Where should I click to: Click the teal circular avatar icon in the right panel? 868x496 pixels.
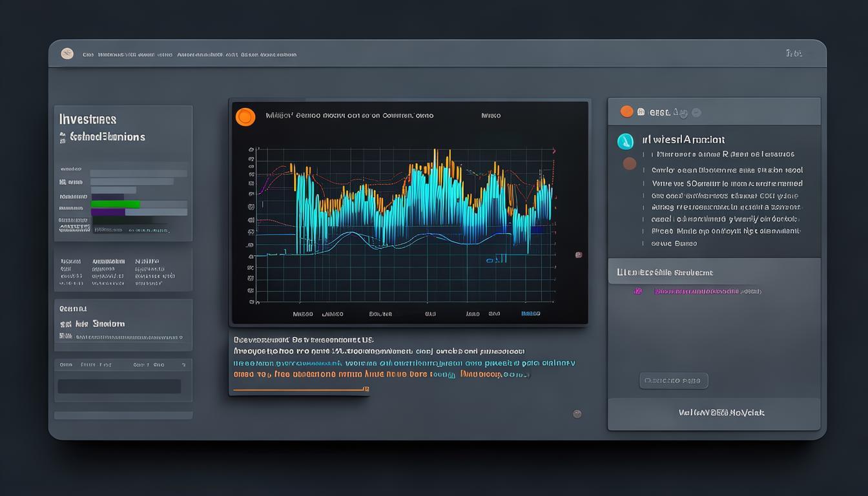625,141
